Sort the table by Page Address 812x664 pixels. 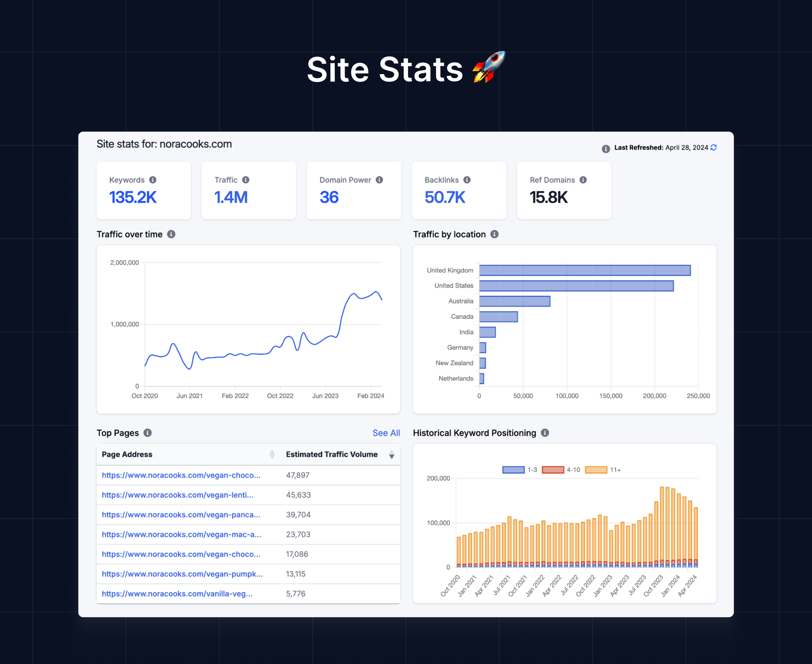coord(272,454)
